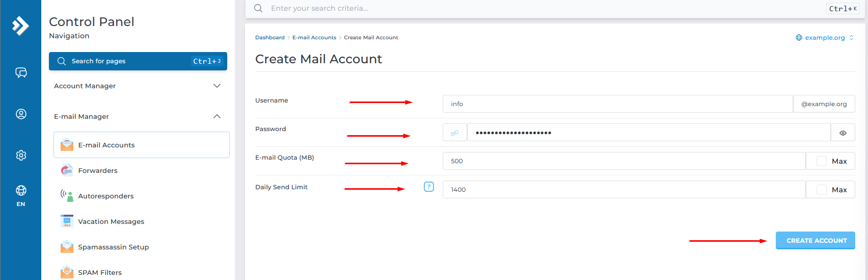Viewport: 868px width, 280px height.
Task: Open Autoresponders in the navigation menu
Action: 105,196
